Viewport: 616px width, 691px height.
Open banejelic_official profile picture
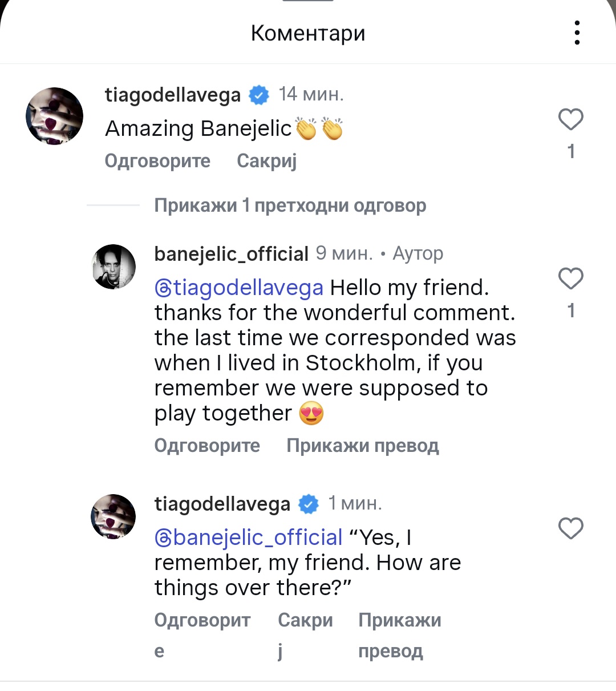(114, 266)
